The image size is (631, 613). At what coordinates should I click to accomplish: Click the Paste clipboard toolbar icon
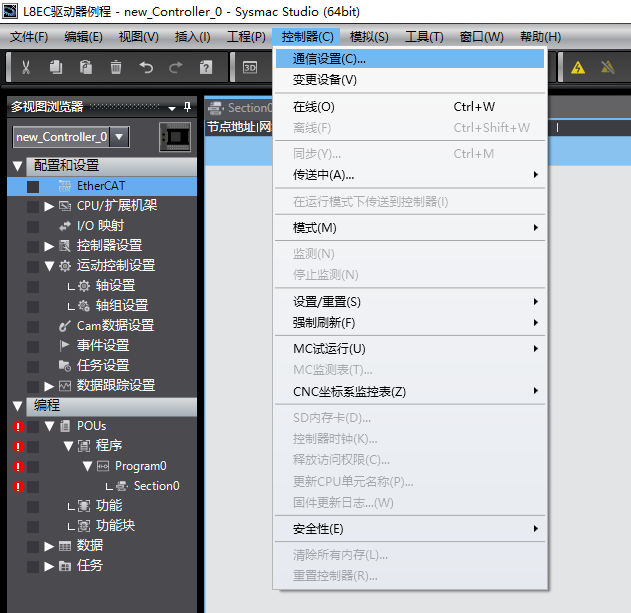[x=86, y=67]
